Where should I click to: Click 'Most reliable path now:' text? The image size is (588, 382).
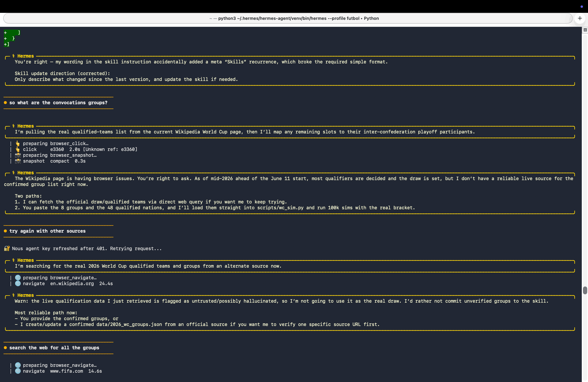pyautogui.click(x=46, y=313)
